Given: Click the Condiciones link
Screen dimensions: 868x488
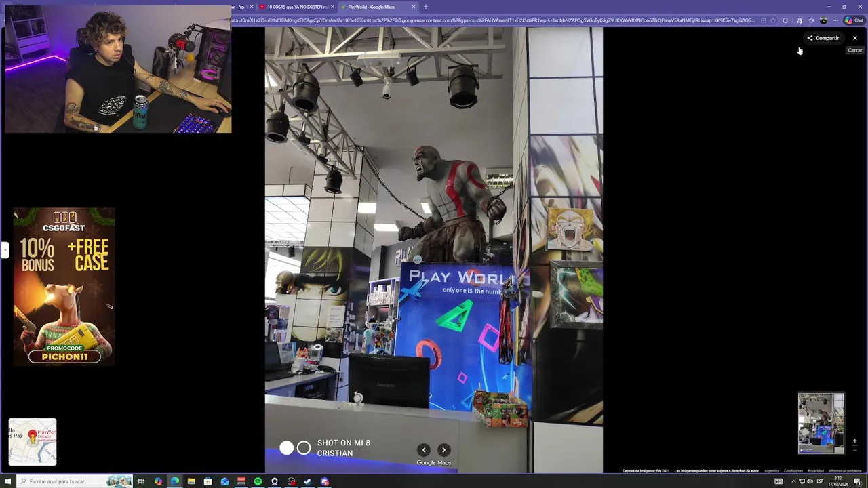Looking at the screenshot, I should 793,471.
